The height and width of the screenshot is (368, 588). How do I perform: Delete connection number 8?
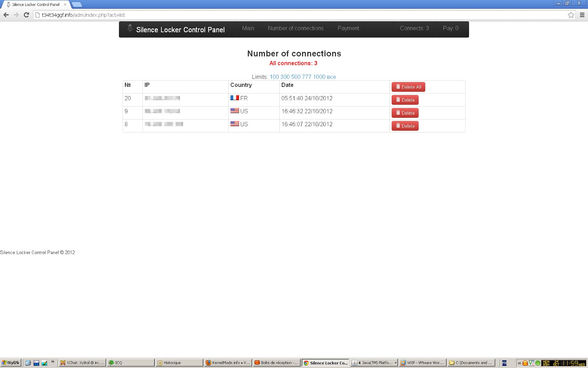click(x=405, y=126)
